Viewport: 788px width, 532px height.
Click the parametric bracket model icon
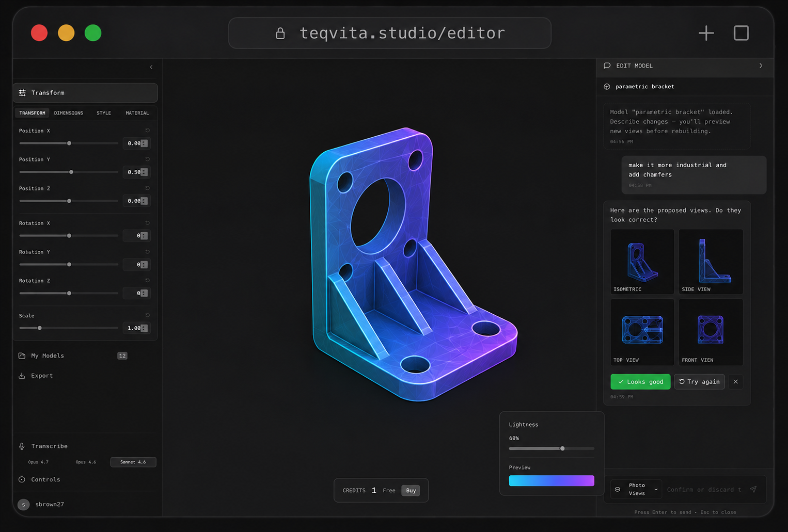pyautogui.click(x=607, y=87)
